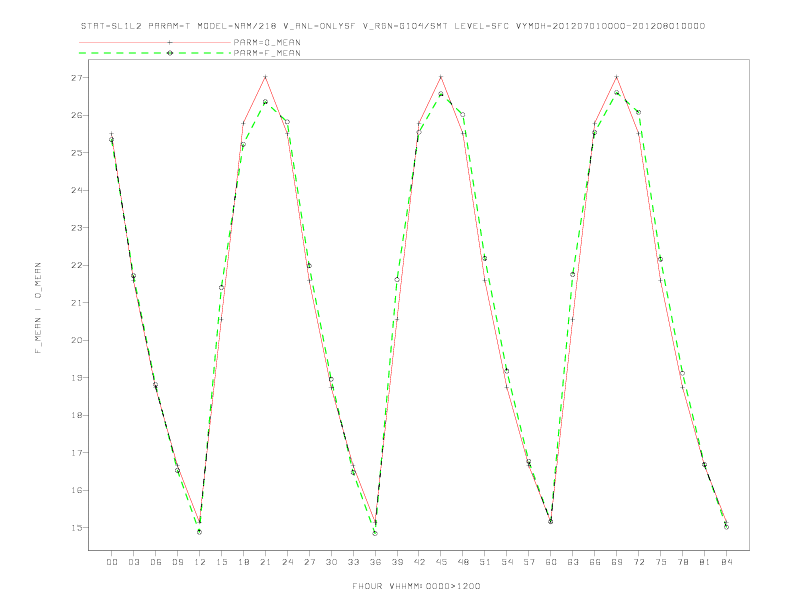The width and height of the screenshot is (792, 612).
Task: Click the y-axis tick label 16
Action: (x=76, y=490)
